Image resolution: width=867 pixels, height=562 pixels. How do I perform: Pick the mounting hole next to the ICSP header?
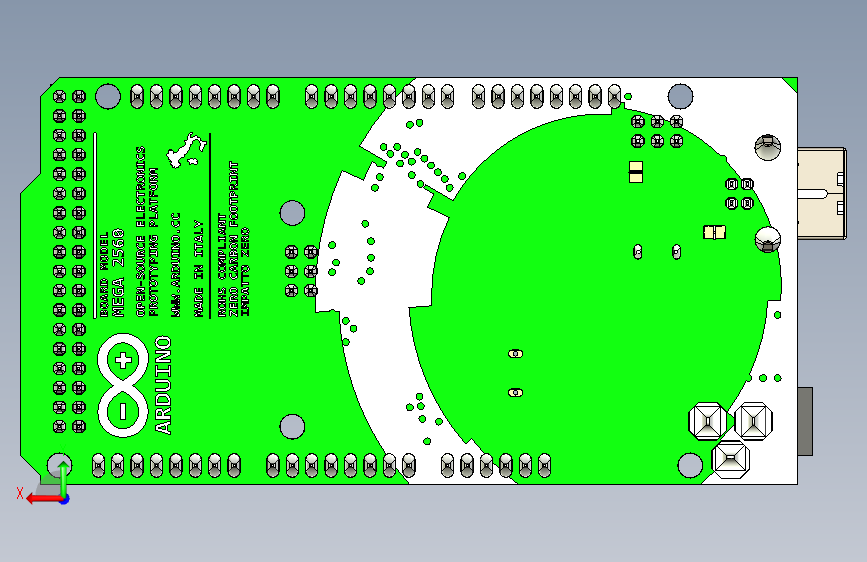(x=680, y=97)
